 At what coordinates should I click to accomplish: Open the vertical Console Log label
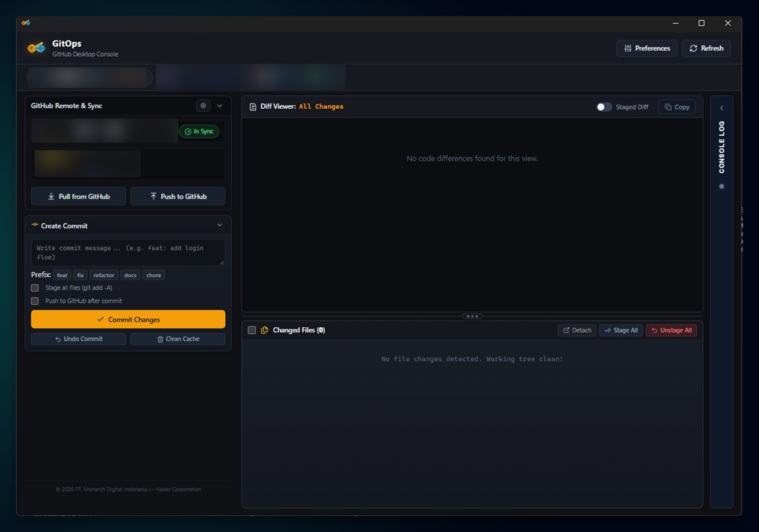(721, 147)
